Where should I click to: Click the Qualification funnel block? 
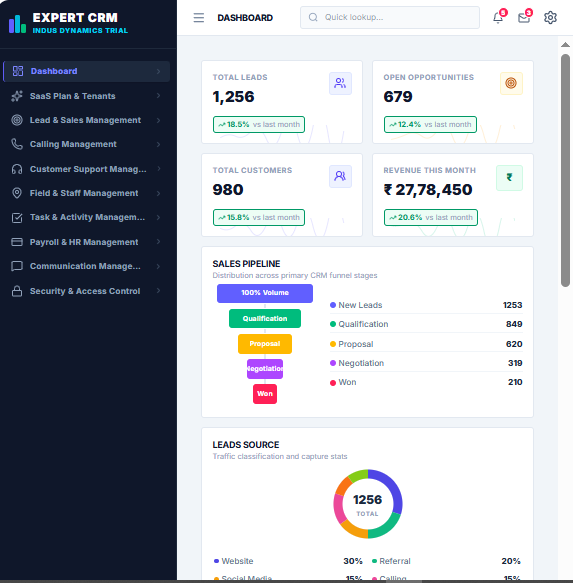click(265, 319)
